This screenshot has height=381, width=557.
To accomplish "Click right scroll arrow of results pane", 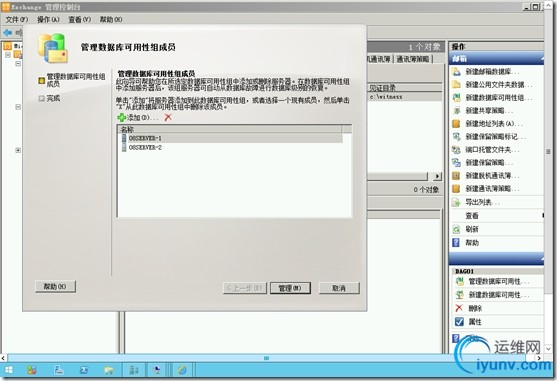I will pyautogui.click(x=437, y=176).
